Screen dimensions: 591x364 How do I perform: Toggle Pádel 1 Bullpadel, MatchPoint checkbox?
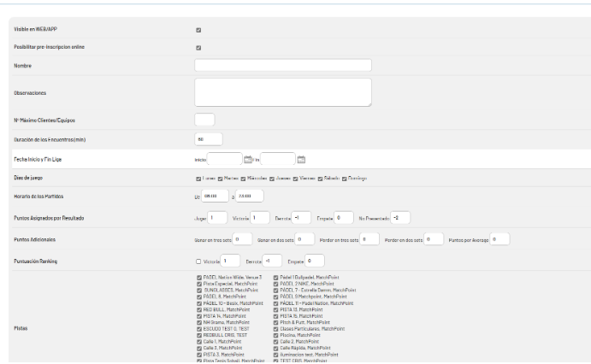coord(276,278)
